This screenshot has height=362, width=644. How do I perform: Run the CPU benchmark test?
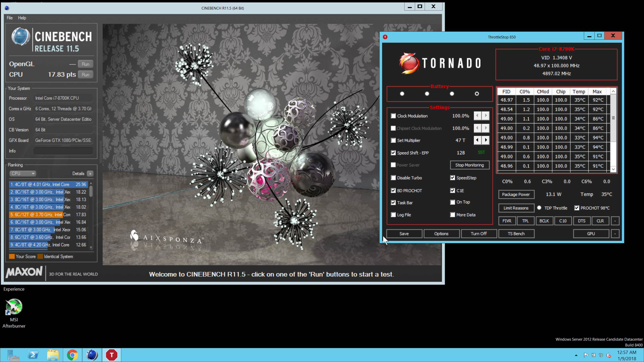click(x=85, y=75)
